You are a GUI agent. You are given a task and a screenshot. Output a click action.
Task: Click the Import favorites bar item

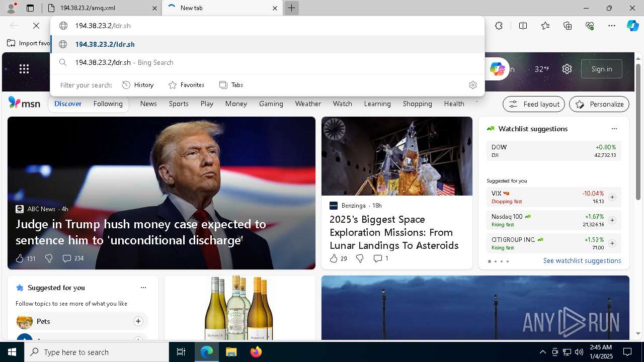[29, 43]
